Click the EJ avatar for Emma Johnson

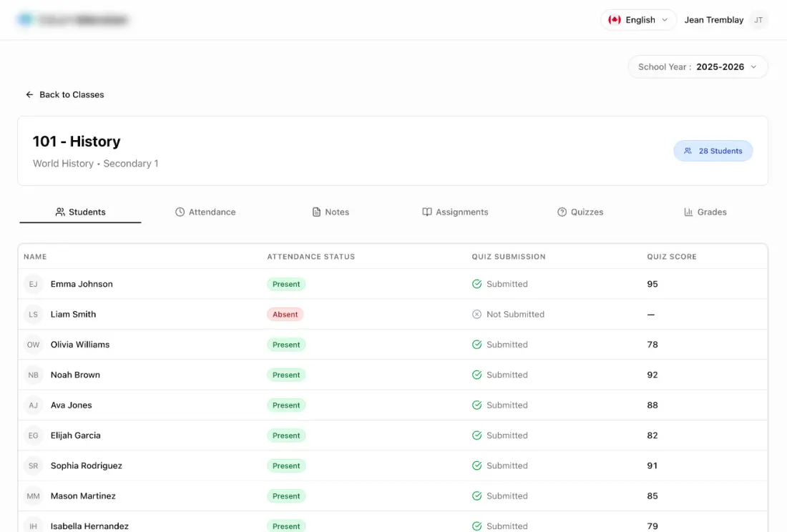pyautogui.click(x=33, y=285)
